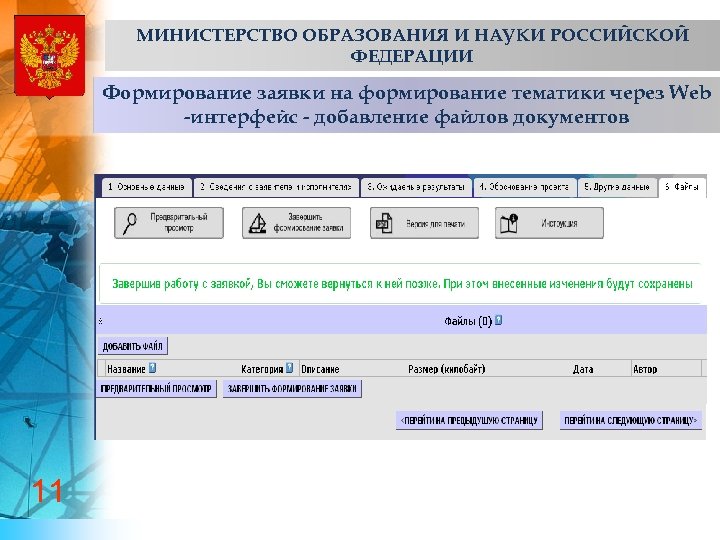
Task: Click the magnifier preview icon
Action: coord(130,223)
